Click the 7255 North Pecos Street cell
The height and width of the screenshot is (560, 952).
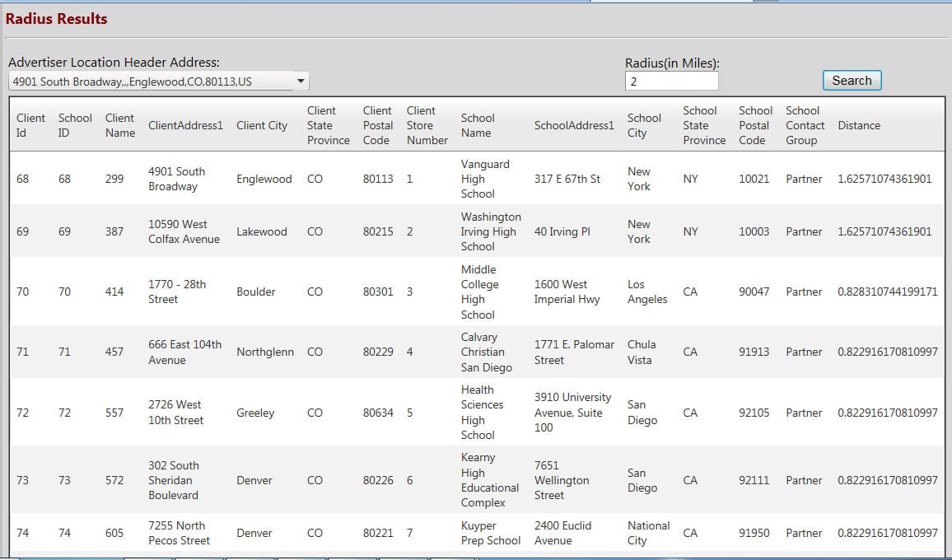(x=179, y=533)
